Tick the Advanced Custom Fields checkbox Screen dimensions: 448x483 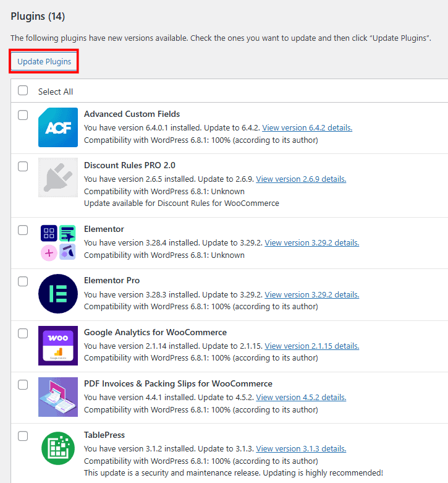pyautogui.click(x=23, y=115)
